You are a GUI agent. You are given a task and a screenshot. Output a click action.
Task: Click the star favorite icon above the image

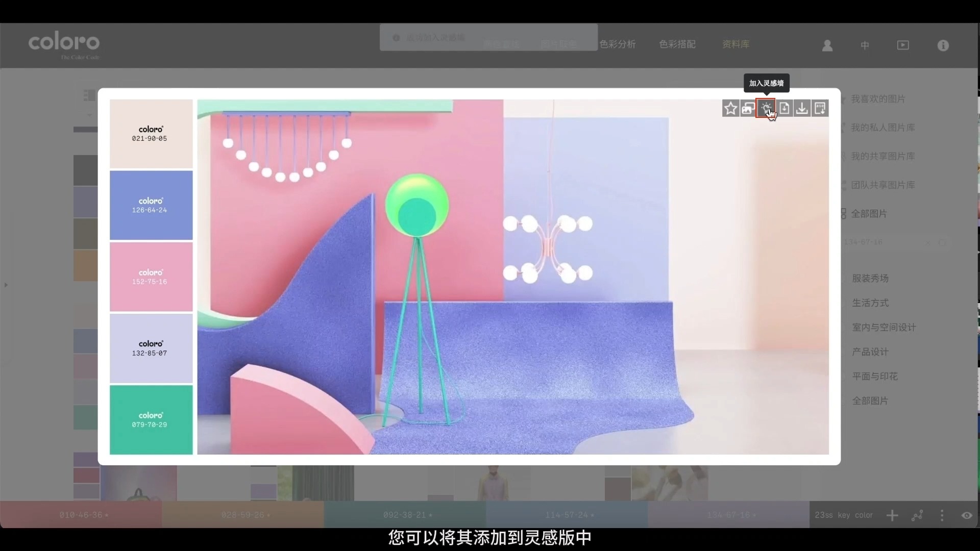click(x=730, y=108)
